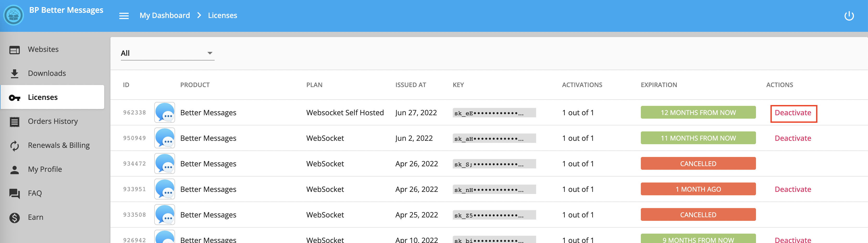Click the ISSUED AT column header
The image size is (868, 243).
click(410, 85)
